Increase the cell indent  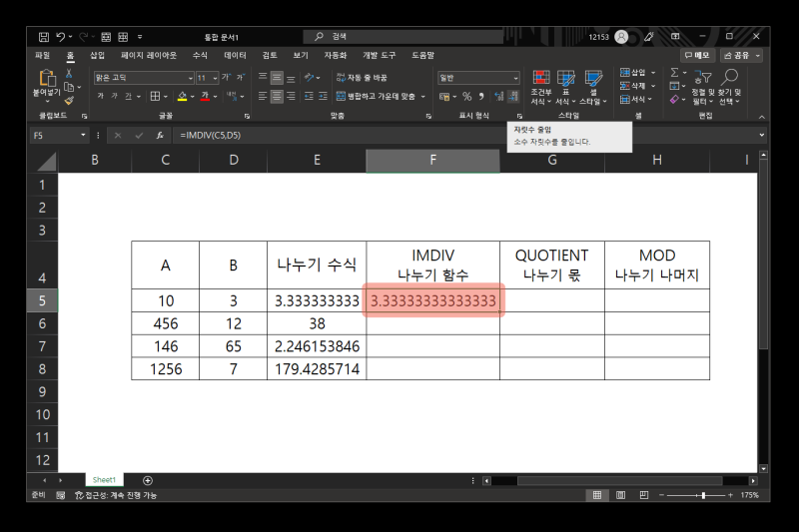(x=323, y=96)
